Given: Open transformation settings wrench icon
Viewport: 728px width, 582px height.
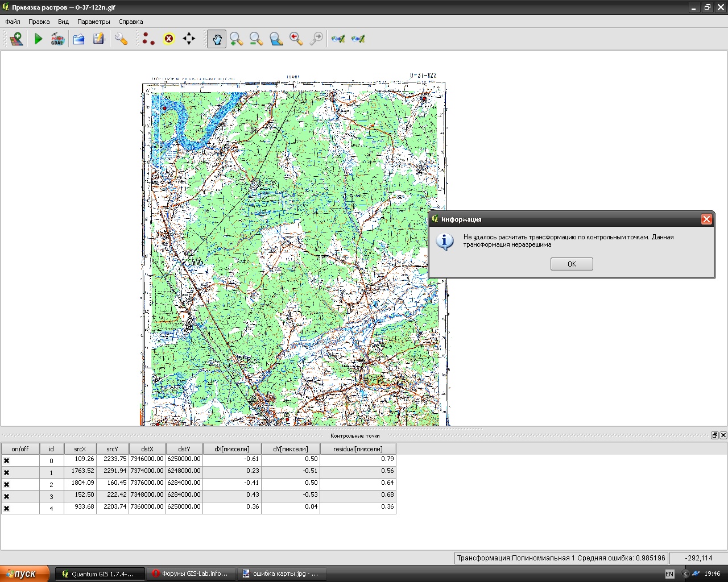Looking at the screenshot, I should pyautogui.click(x=121, y=39).
